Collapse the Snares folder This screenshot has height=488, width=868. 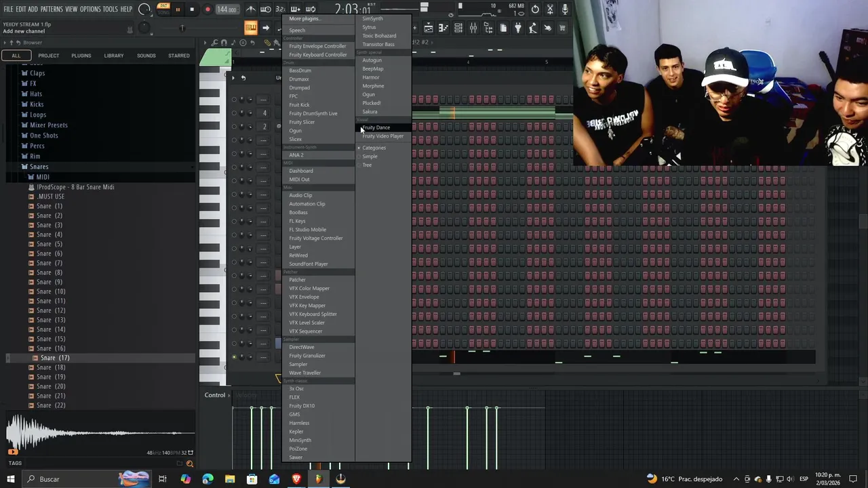tap(39, 167)
